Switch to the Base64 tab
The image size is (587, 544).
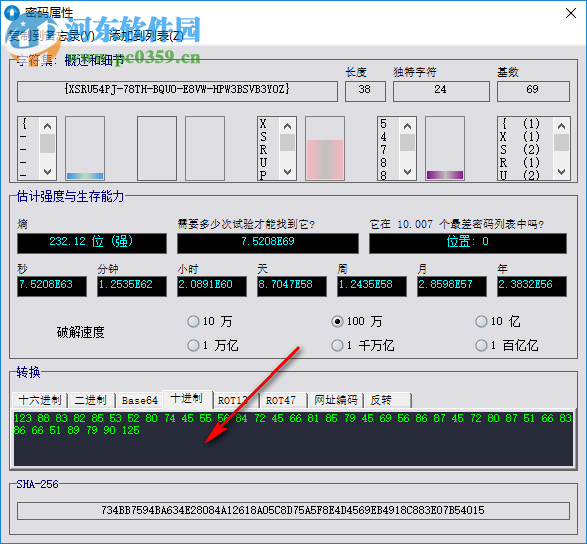point(140,400)
